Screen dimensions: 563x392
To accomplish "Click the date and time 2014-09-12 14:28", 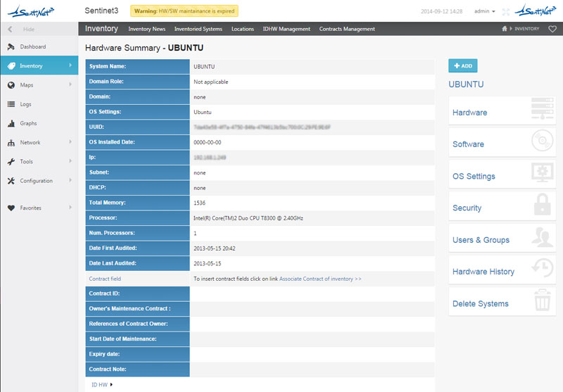I will point(441,11).
